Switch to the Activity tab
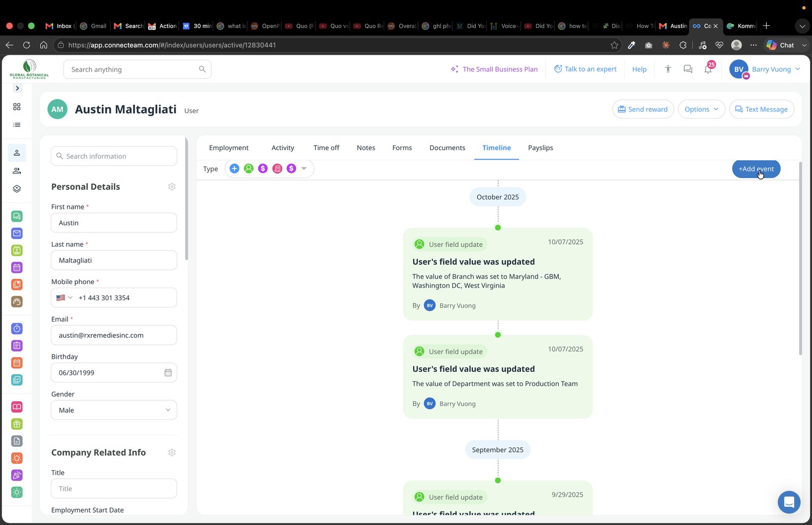Viewport: 812px width, 525px height. click(x=283, y=148)
